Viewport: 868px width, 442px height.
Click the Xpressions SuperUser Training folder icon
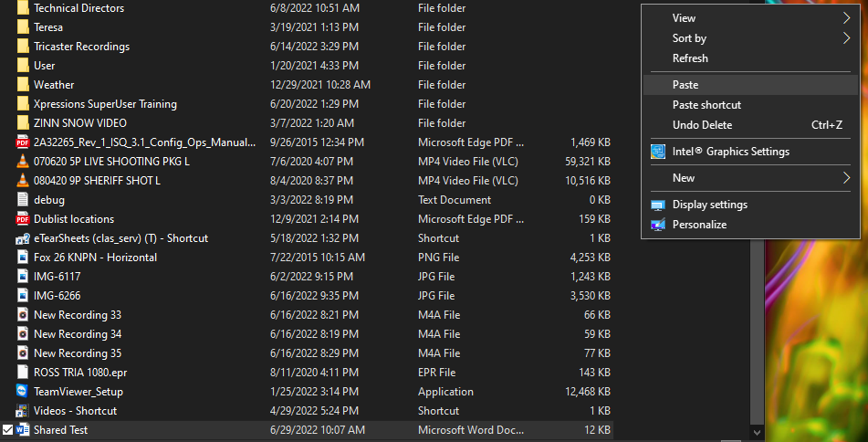(23, 104)
